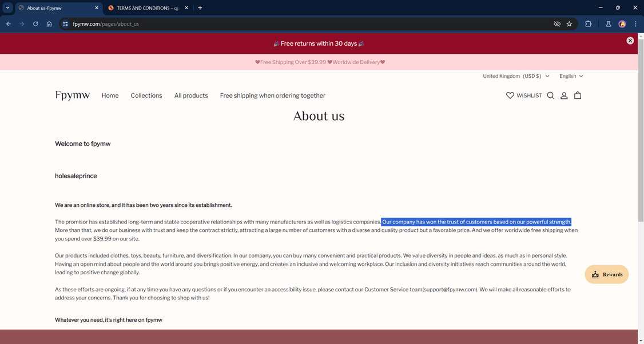Click the Chrome profile avatar icon
644x344 pixels.
[622, 24]
